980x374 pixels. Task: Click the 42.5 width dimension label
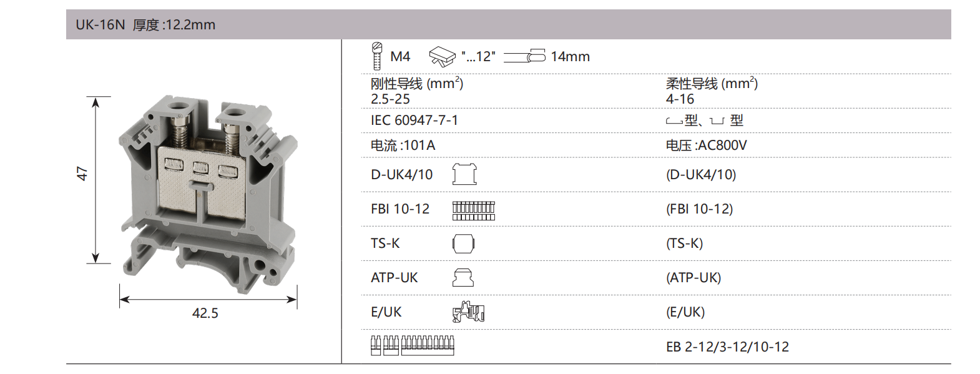coord(205,313)
